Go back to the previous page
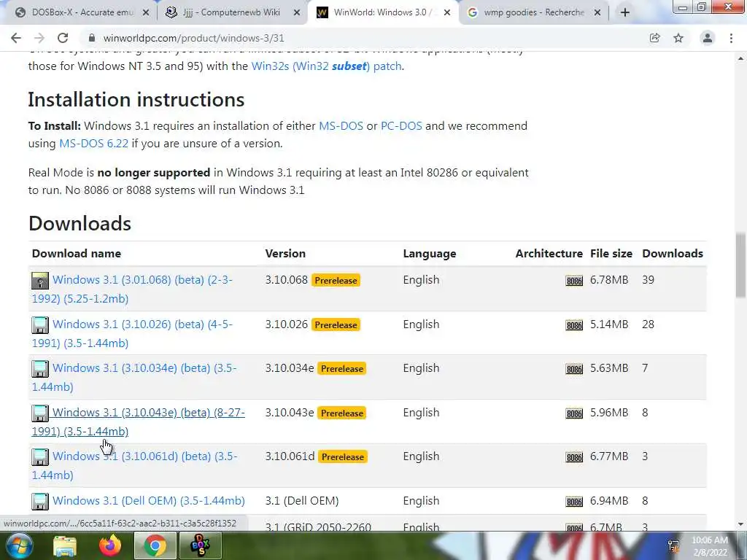Image resolution: width=747 pixels, height=560 pixels. point(16,38)
